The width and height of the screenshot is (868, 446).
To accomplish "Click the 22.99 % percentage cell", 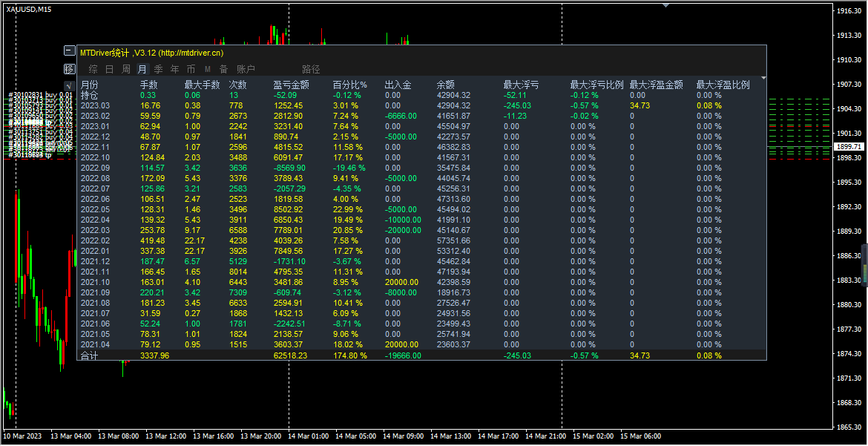I will tap(348, 209).
